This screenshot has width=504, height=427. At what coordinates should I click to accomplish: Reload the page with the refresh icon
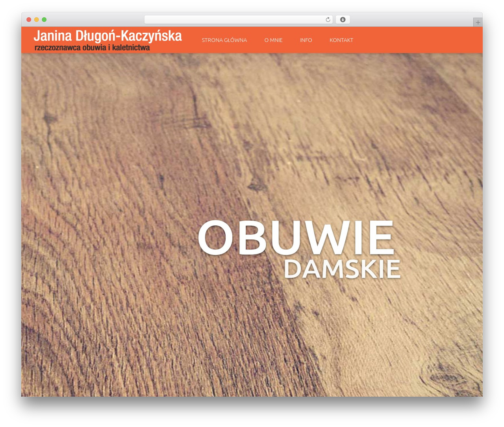point(328,20)
